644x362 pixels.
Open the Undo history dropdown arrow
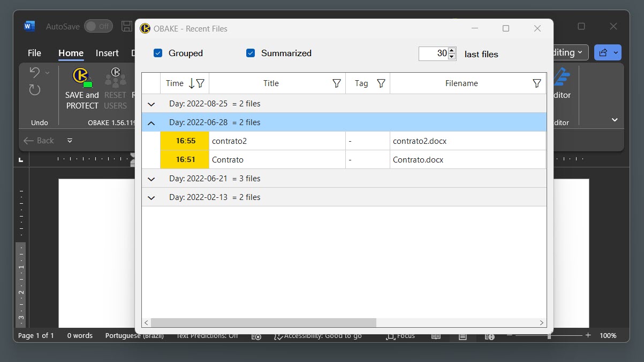click(47, 73)
